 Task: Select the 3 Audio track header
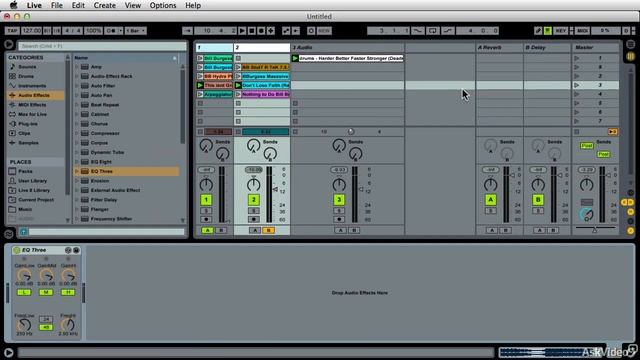(x=347, y=48)
